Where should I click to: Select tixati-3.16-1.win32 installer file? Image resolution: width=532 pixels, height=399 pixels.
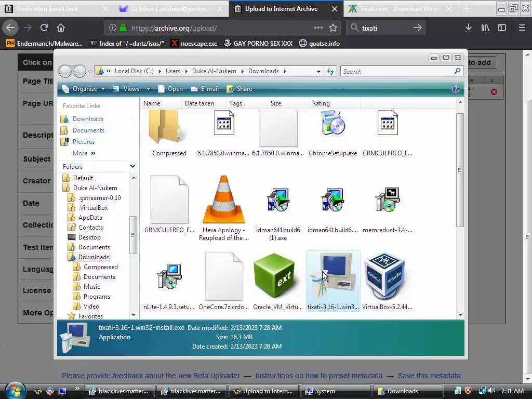pos(333,281)
